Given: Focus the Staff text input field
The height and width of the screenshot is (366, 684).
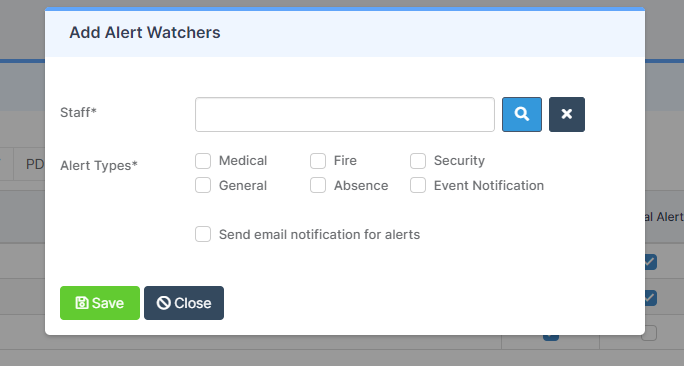Looking at the screenshot, I should coord(345,114).
